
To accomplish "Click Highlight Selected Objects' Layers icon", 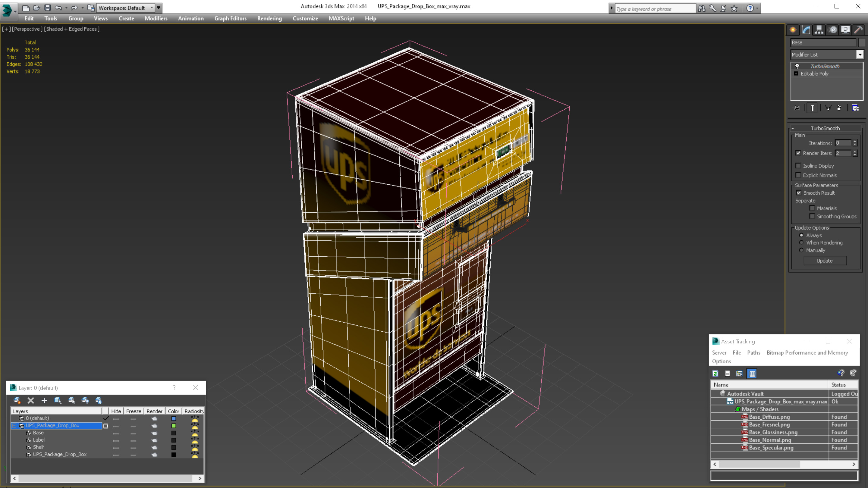I will click(71, 400).
